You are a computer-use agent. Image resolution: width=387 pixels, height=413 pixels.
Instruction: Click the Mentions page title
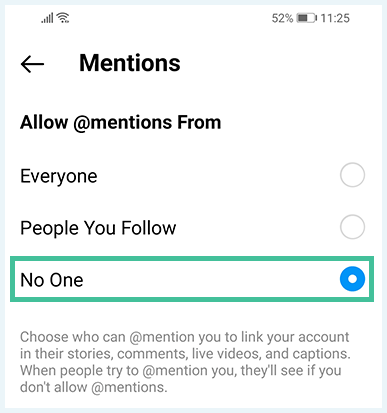tap(130, 63)
